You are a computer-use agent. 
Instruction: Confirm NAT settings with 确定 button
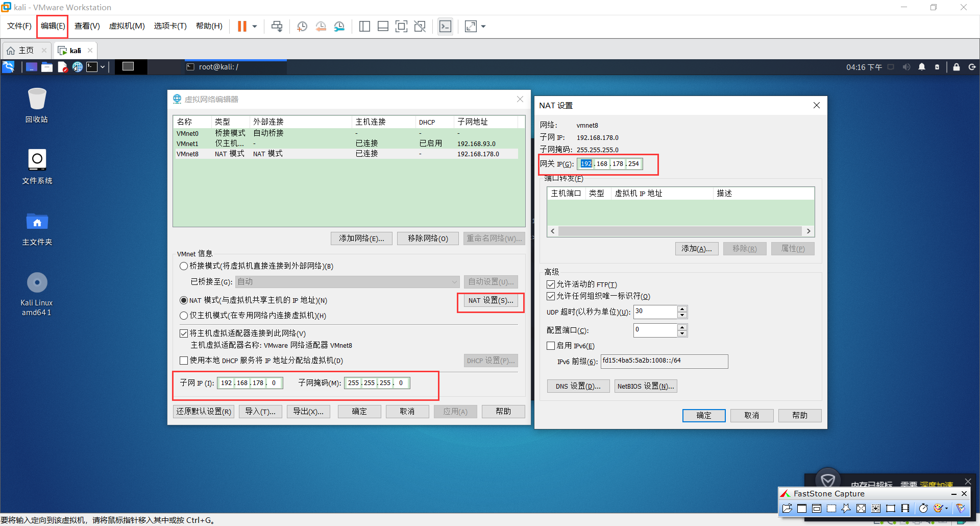[x=704, y=416]
